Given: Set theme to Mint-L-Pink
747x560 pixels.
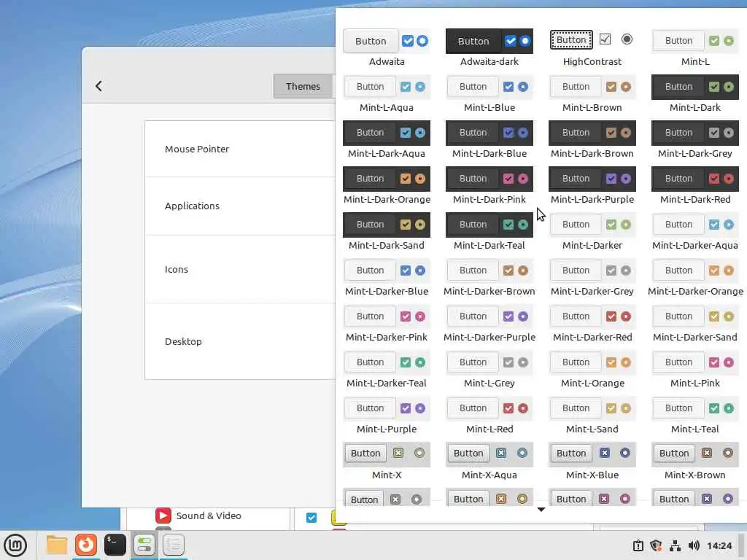Looking at the screenshot, I should tap(695, 370).
